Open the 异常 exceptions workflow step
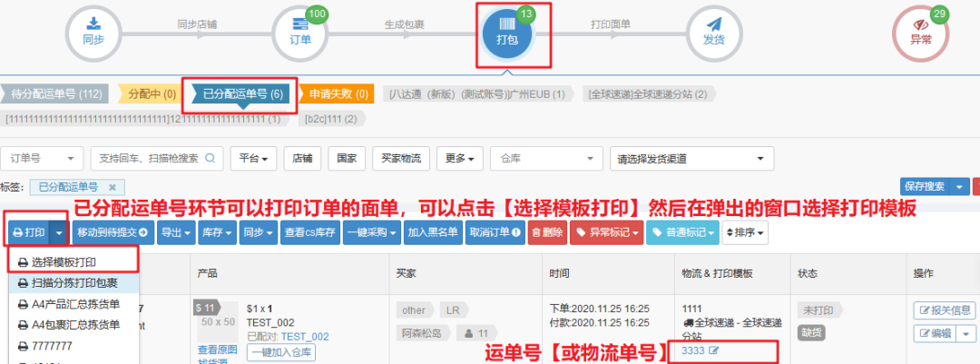Image resolution: width=980 pixels, height=364 pixels. click(920, 34)
